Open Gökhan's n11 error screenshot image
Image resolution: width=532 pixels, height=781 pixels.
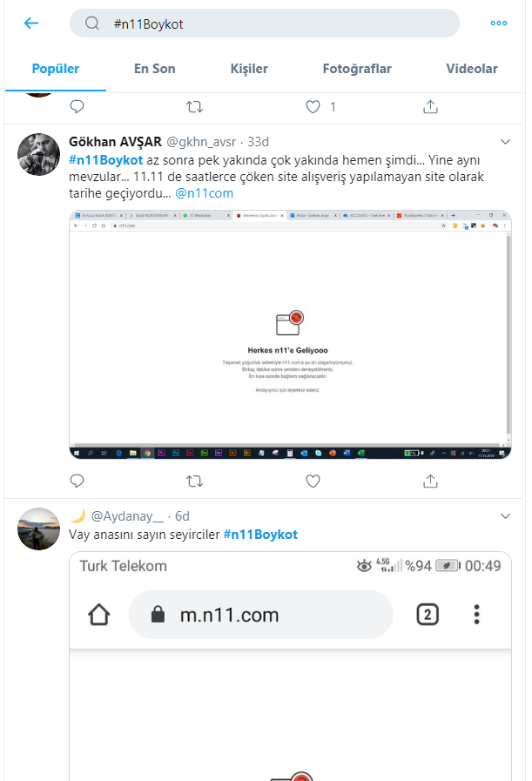(x=291, y=334)
